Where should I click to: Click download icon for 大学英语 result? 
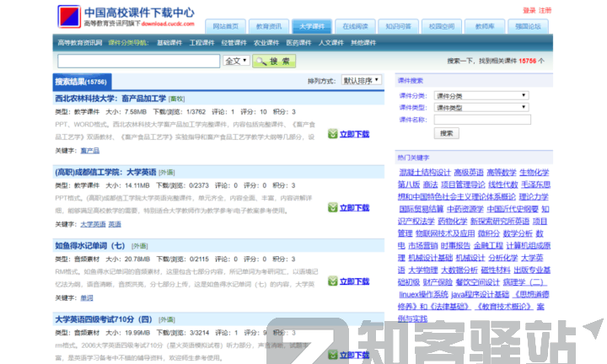(332, 208)
